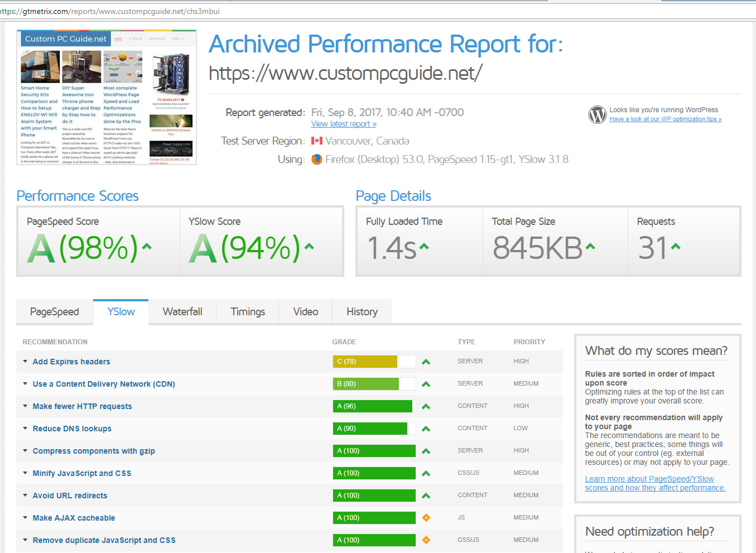
Task: Open the History tab
Action: 362,312
